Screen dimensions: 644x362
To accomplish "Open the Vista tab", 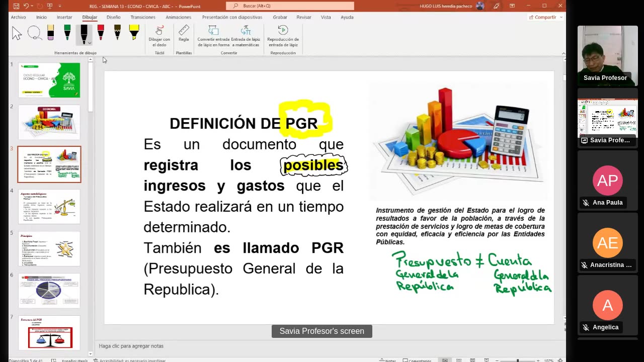I will (x=326, y=17).
